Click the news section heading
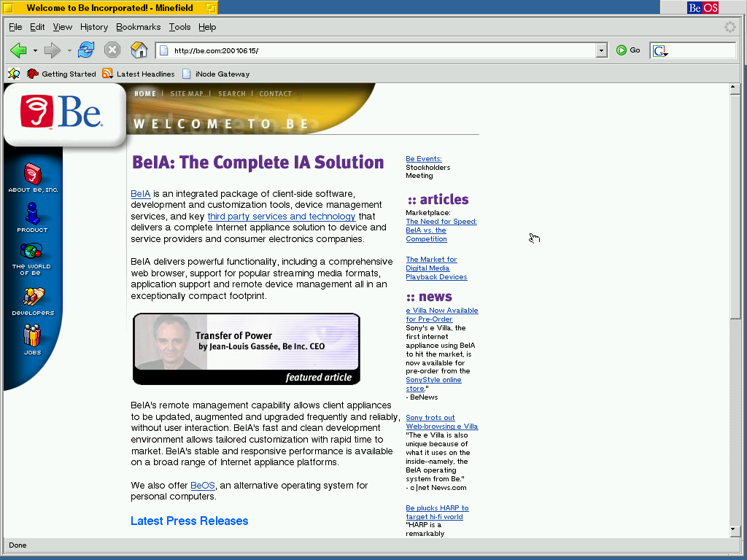Viewport: 747px width, 560px height. [x=429, y=297]
